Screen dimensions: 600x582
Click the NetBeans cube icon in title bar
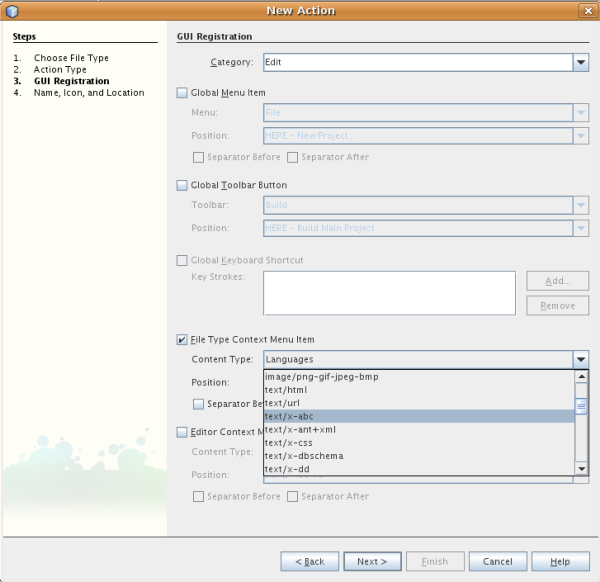12,11
